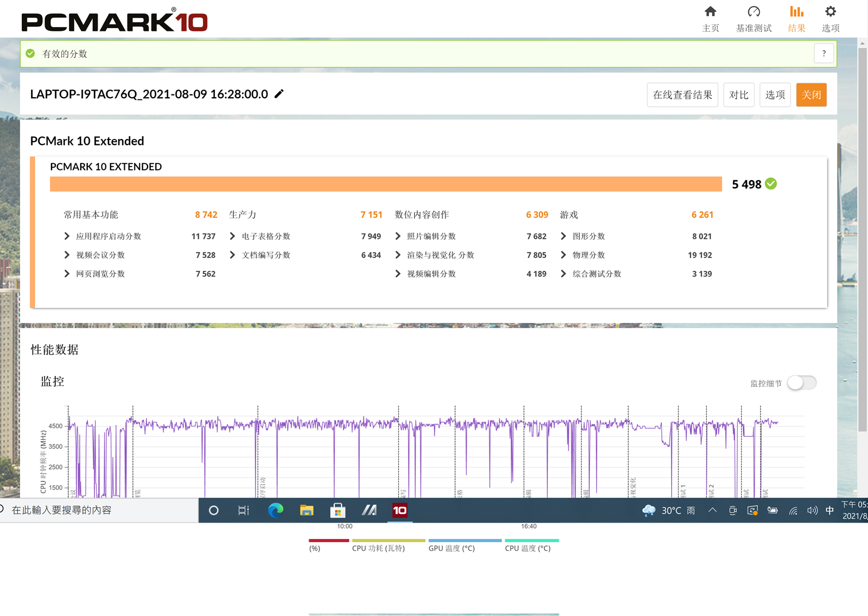Open the Home (主页) icon
This screenshot has width=868, height=616.
(x=710, y=12)
